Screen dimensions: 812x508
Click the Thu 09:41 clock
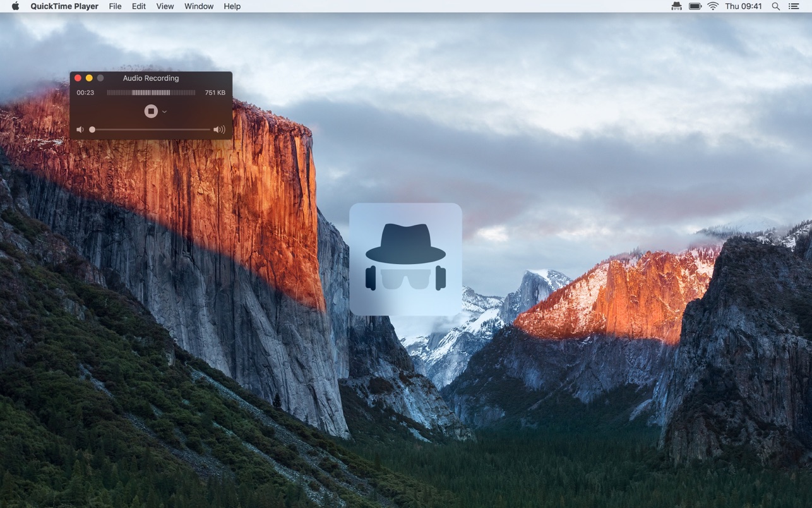(x=743, y=6)
